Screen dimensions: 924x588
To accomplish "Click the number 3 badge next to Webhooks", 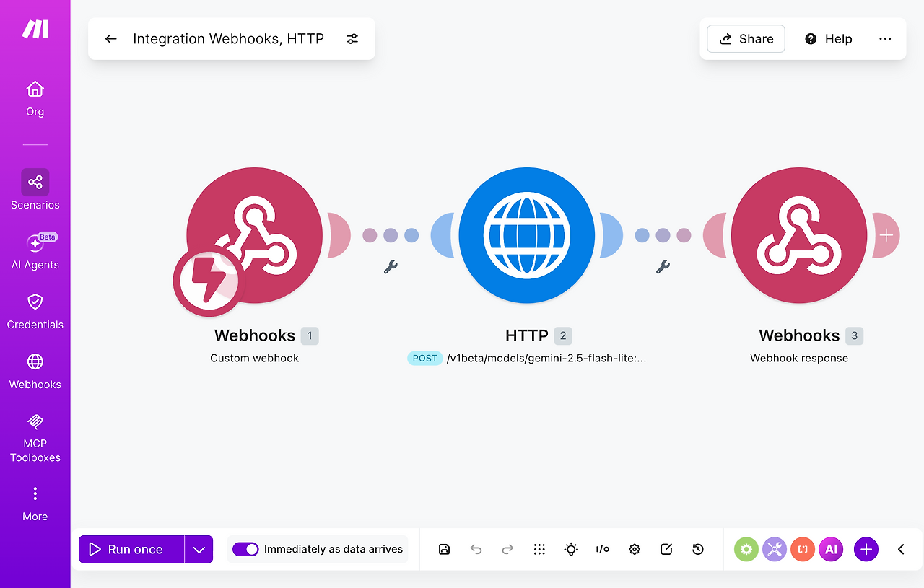I will pos(855,335).
